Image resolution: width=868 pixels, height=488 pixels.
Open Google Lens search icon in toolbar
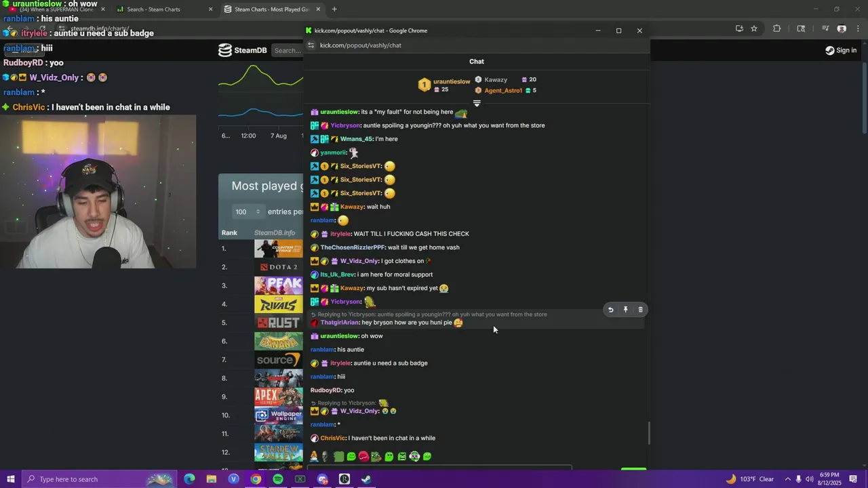click(802, 28)
